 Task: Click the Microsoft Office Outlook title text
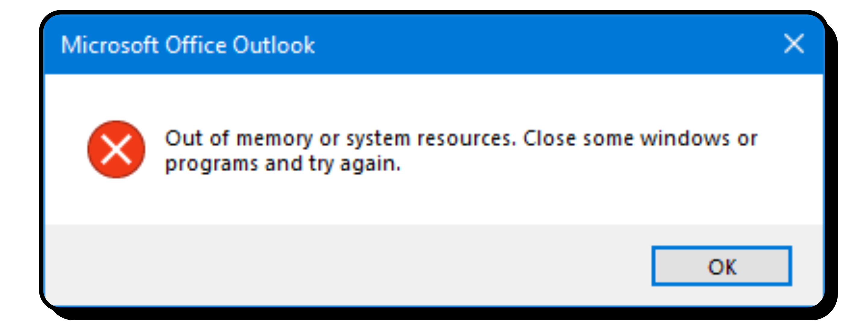[x=188, y=45]
